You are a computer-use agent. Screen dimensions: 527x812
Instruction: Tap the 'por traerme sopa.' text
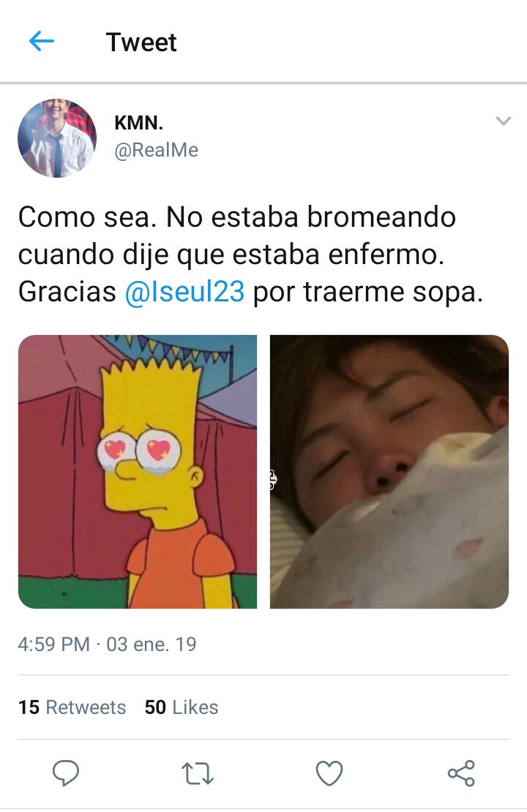368,293
